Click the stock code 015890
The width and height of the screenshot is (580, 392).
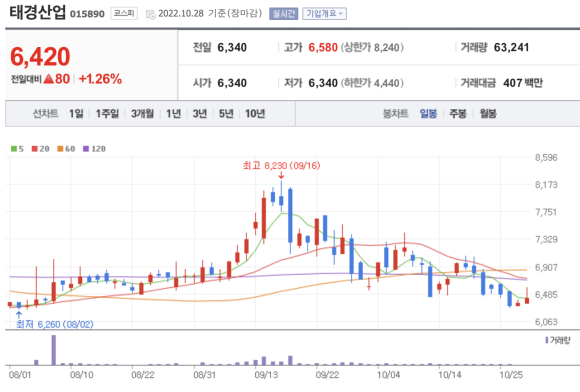pos(87,14)
